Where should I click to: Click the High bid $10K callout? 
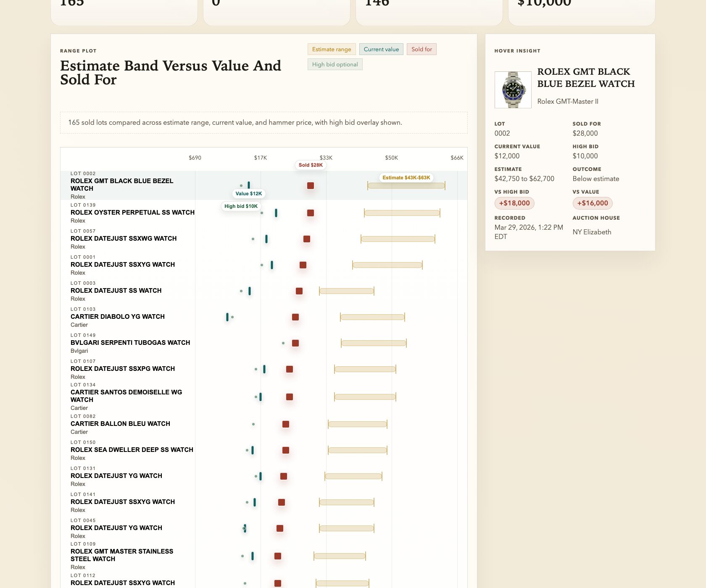pos(241,206)
